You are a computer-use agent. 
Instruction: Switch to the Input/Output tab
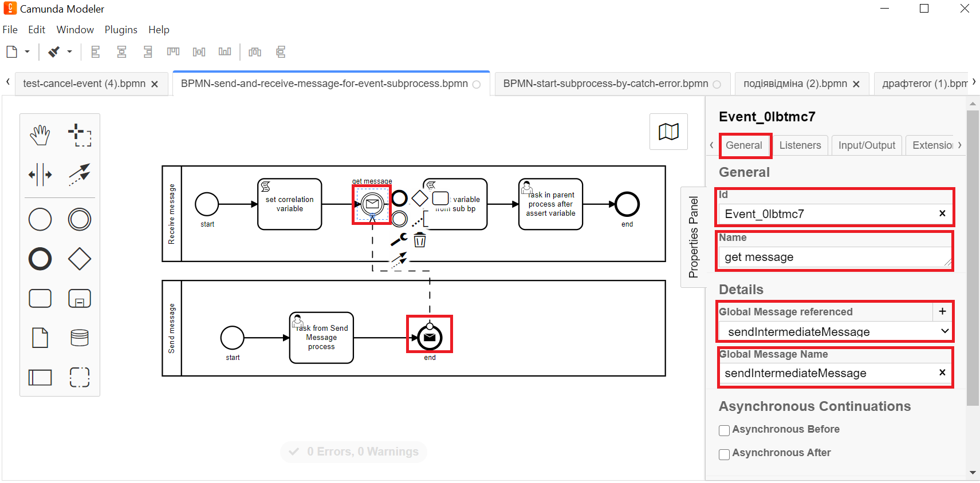tap(867, 145)
